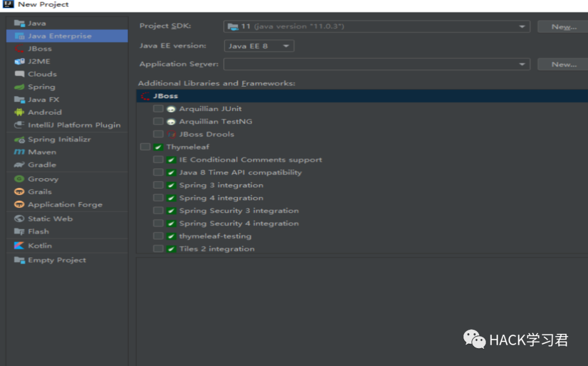Click the JBoss icon in project list
Image resolution: width=588 pixels, height=366 pixels.
point(19,49)
